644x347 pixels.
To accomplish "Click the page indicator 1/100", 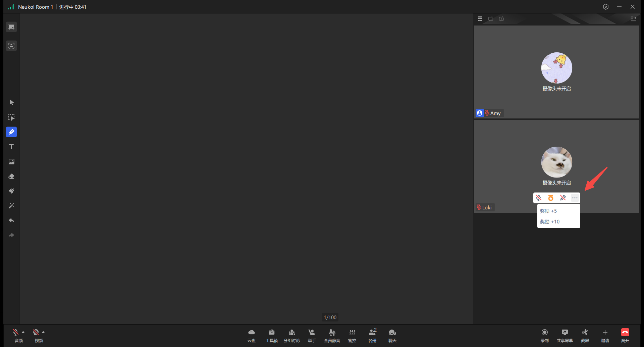I will tap(330, 317).
